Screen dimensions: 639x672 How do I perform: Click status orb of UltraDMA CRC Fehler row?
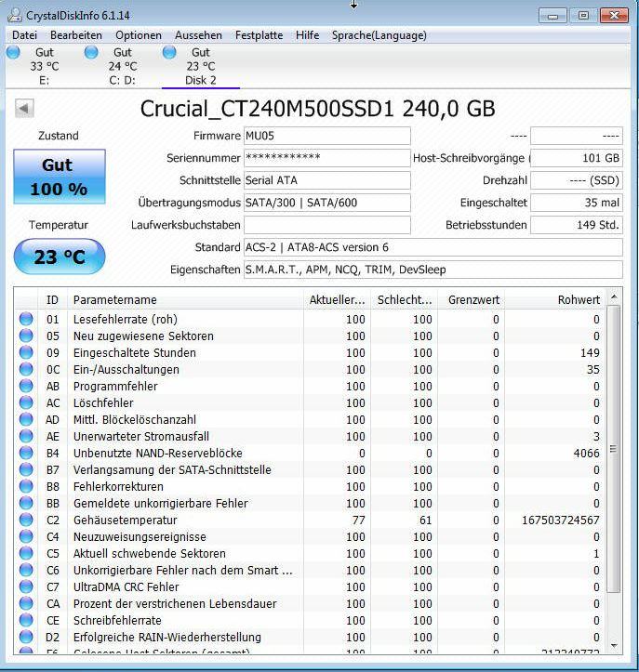point(26,586)
